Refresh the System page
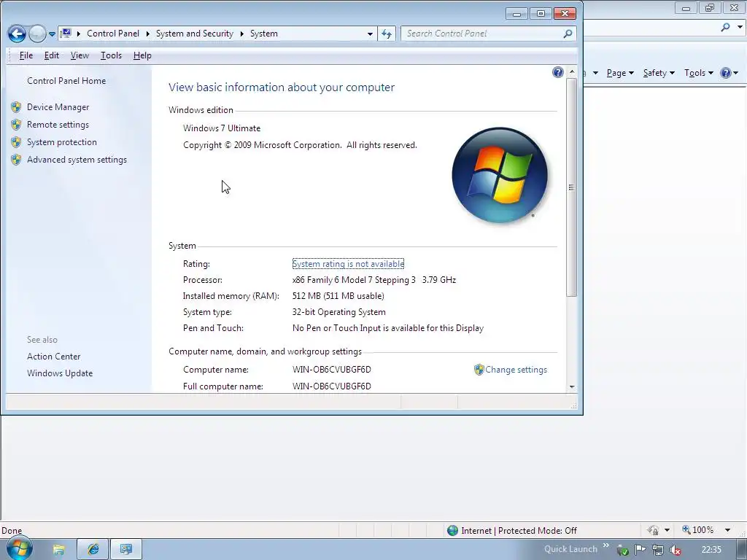747x560 pixels. 387,34
